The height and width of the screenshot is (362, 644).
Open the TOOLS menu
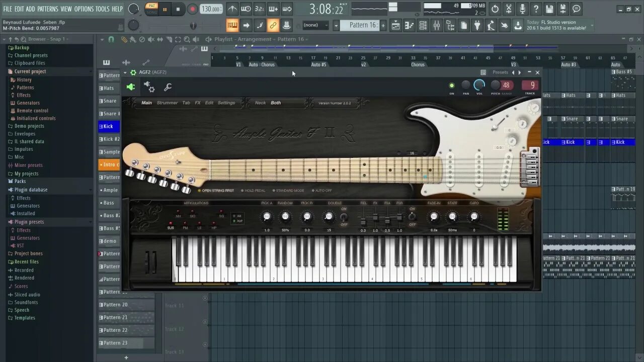click(x=102, y=9)
